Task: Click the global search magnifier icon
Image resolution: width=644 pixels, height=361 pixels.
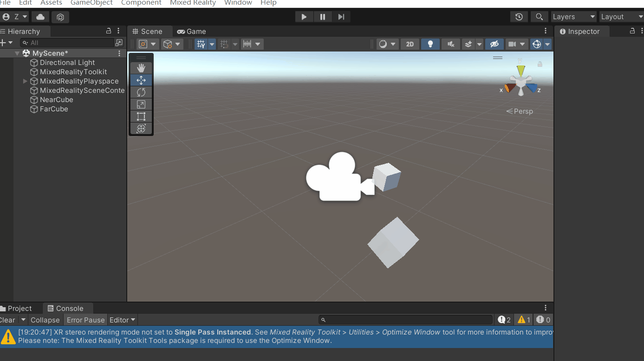Action: 539,17
